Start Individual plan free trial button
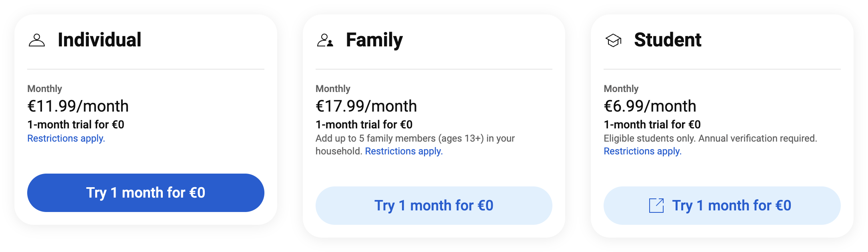 pyautogui.click(x=146, y=193)
